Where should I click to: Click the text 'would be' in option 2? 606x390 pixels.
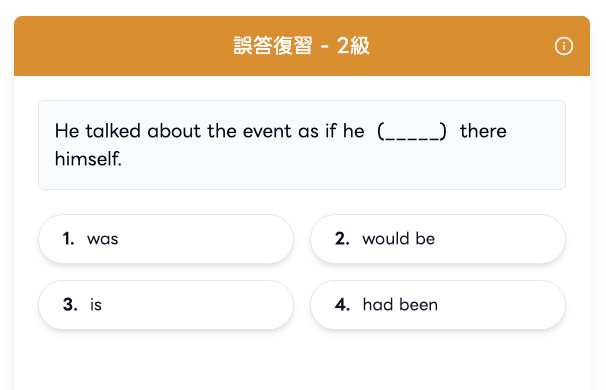pos(398,239)
